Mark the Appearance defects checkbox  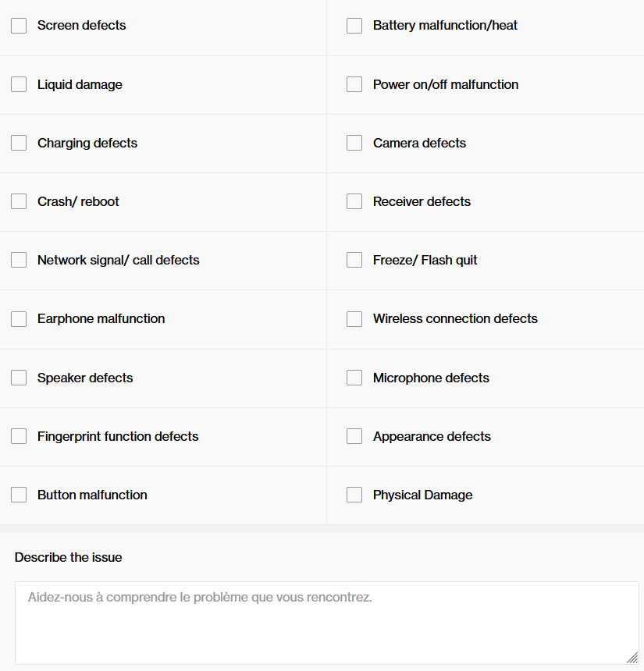click(x=354, y=436)
